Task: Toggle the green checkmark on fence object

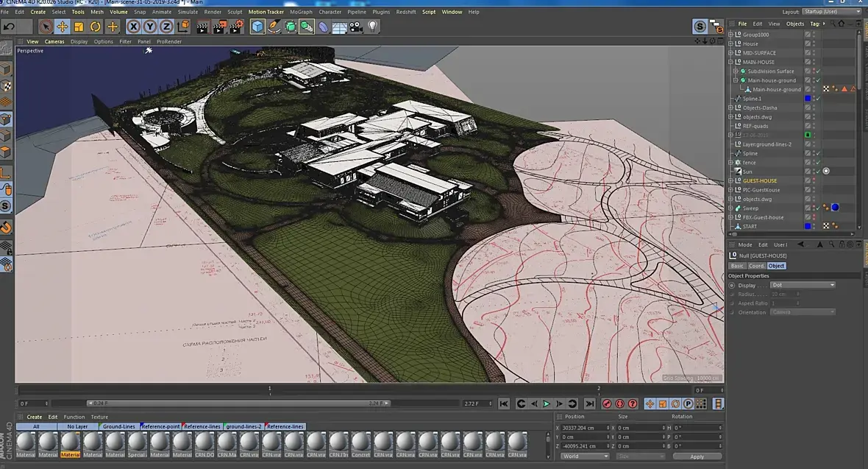Action: coord(818,163)
